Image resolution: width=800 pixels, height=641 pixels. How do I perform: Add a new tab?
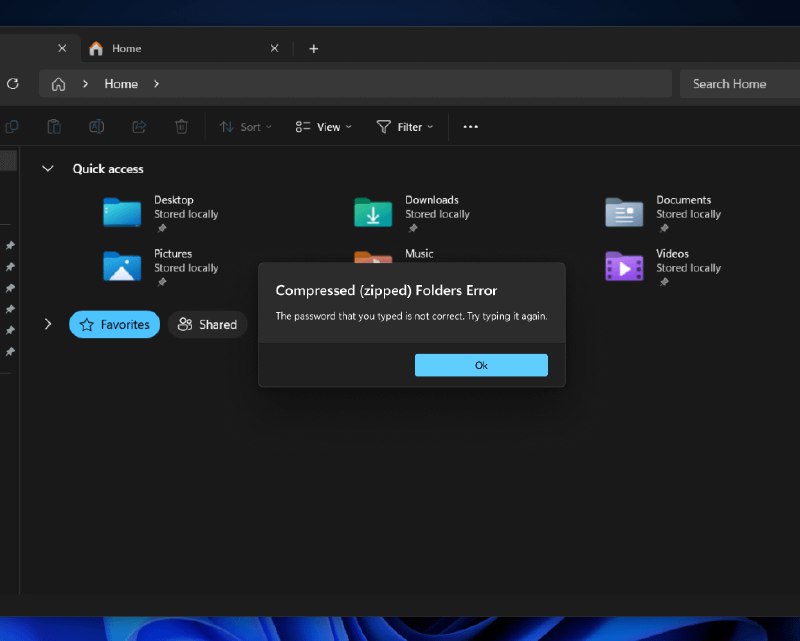pos(314,48)
